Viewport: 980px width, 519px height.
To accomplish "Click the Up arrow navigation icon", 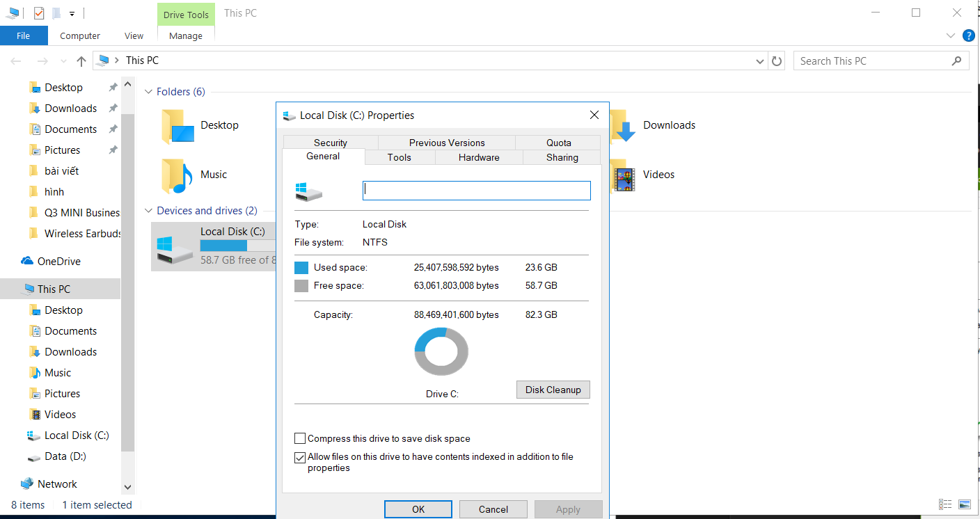I will click(81, 61).
